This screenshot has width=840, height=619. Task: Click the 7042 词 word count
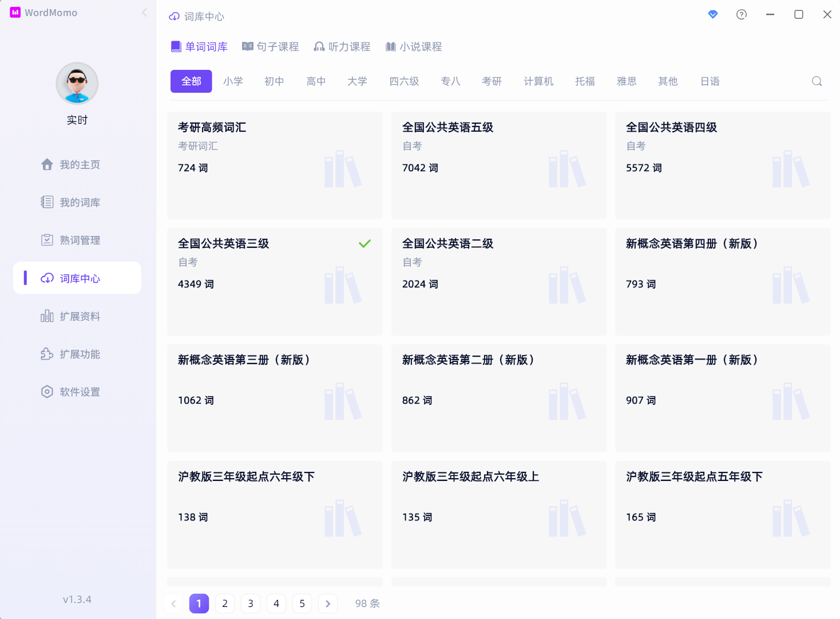pyautogui.click(x=420, y=168)
